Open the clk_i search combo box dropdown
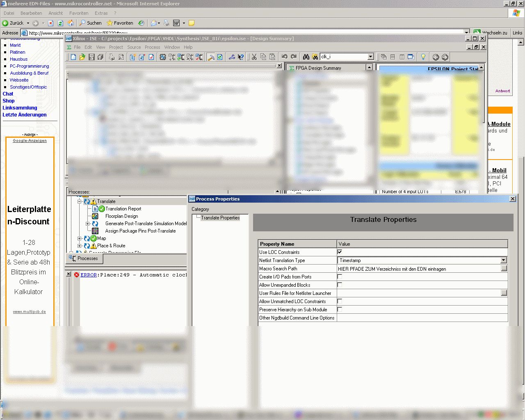 [x=371, y=57]
